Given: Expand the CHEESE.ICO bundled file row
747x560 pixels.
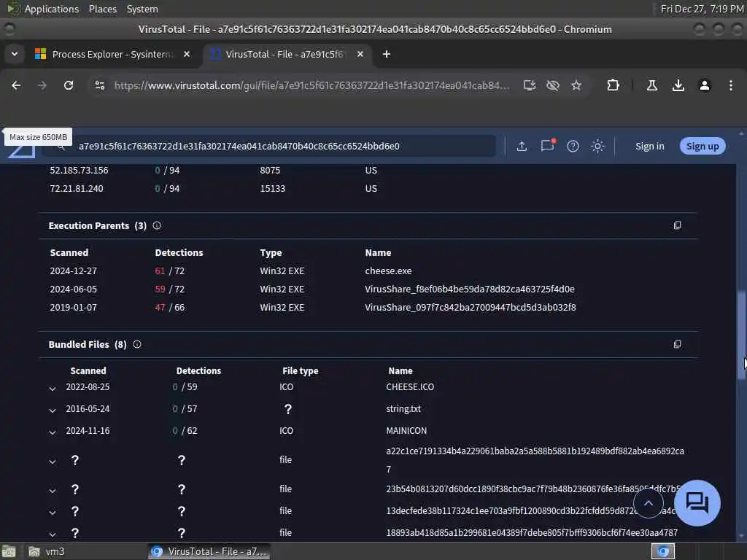Looking at the screenshot, I should [x=53, y=388].
